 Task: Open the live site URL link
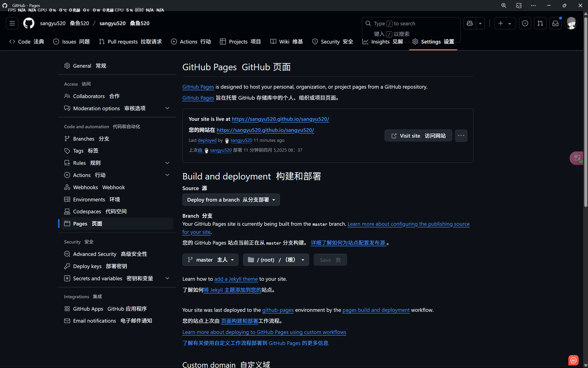click(x=280, y=119)
